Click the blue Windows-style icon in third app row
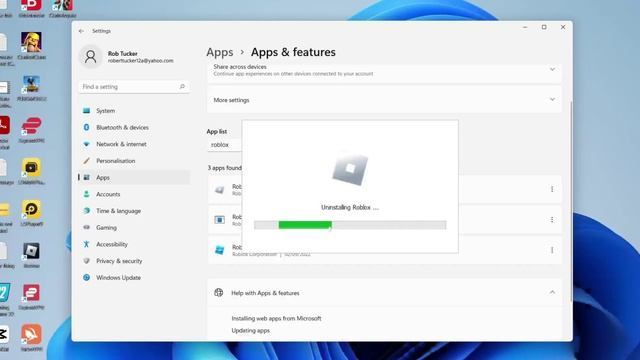Image resolution: width=640 pixels, height=360 pixels. (x=220, y=250)
